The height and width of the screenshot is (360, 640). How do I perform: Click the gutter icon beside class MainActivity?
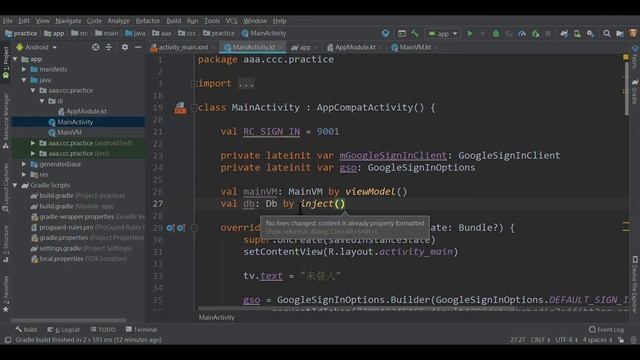(x=180, y=108)
